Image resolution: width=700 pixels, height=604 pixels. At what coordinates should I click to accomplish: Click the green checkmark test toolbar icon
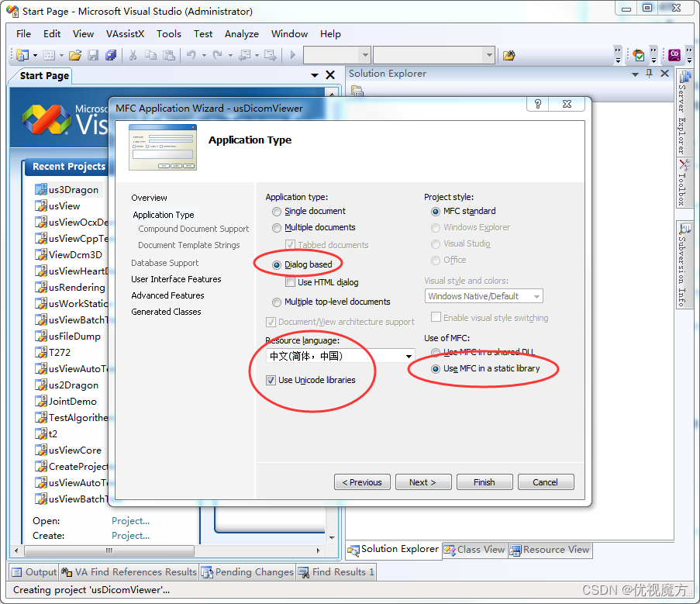(x=639, y=55)
